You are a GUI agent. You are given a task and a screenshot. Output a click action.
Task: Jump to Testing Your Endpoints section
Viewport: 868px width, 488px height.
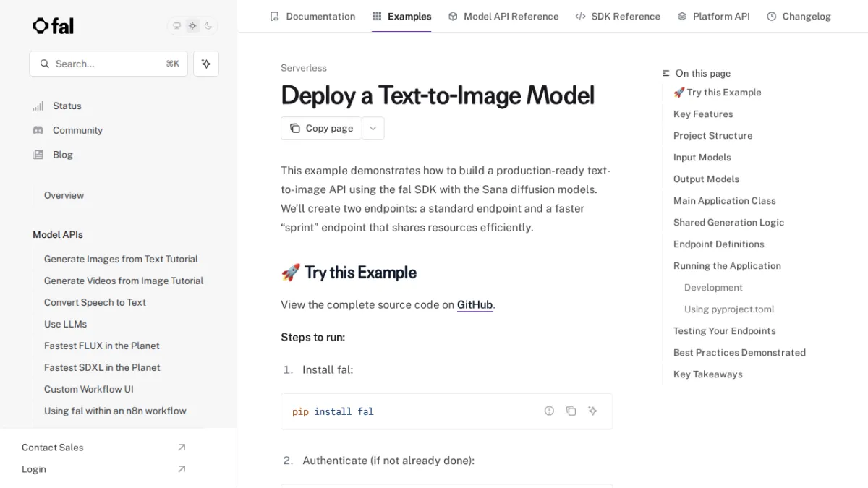(724, 330)
